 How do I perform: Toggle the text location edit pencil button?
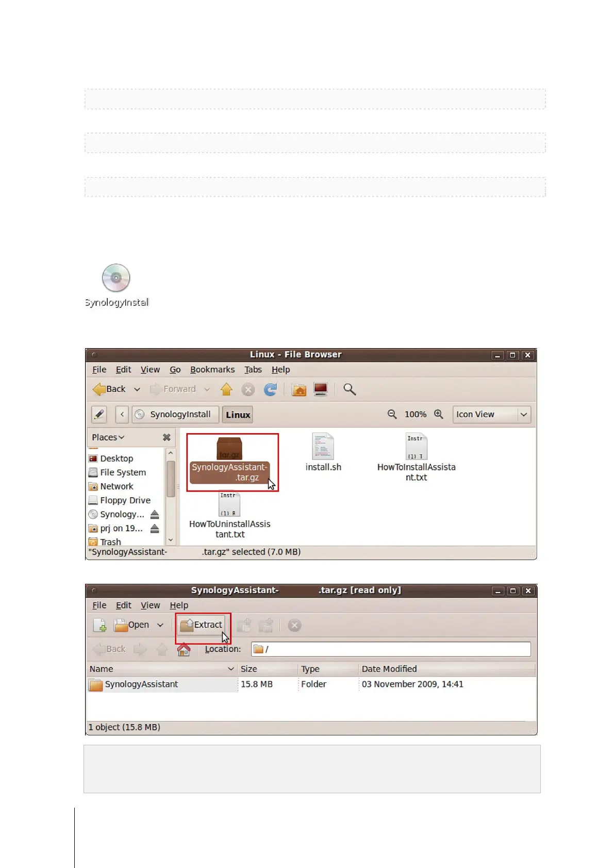[99, 415]
